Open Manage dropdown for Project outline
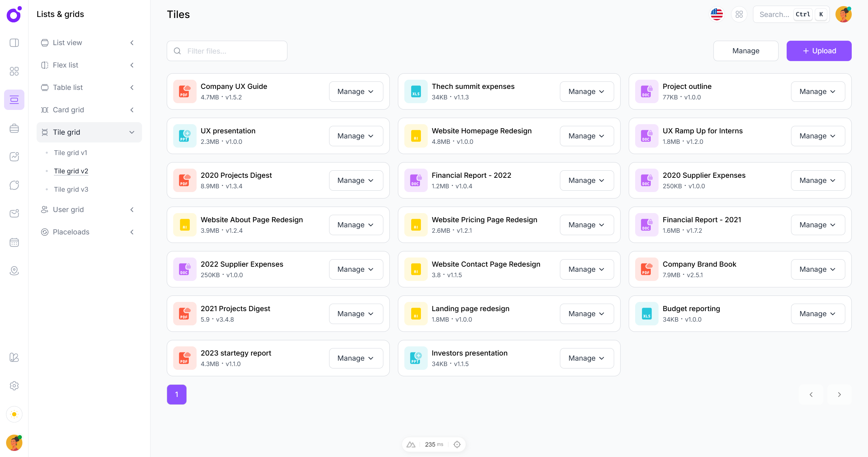This screenshot has height=457, width=868. (x=817, y=92)
